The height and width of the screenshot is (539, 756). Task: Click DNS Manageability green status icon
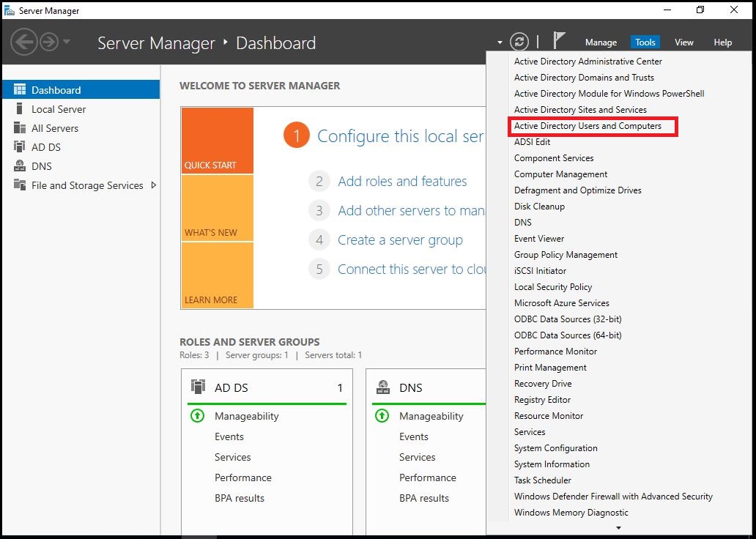[382, 415]
